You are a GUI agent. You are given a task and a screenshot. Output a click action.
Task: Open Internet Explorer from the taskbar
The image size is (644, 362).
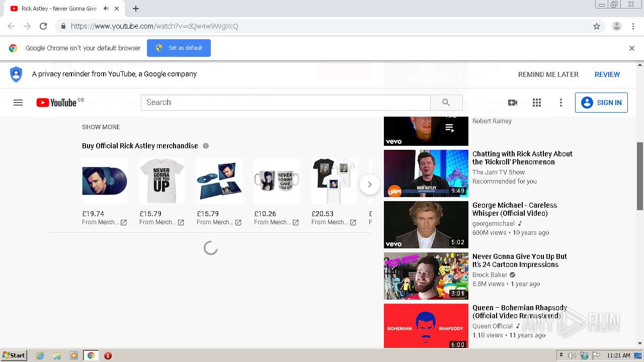click(x=40, y=355)
